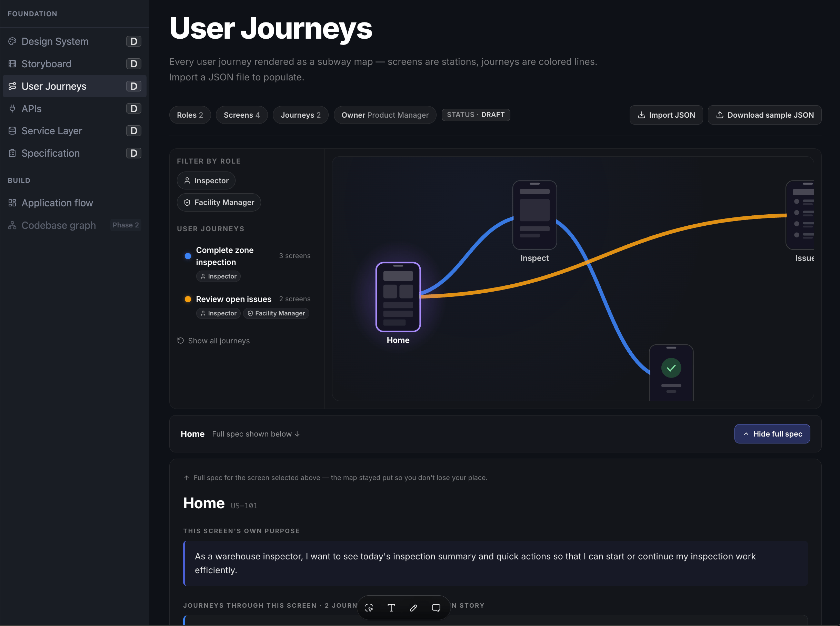The height and width of the screenshot is (626, 840).
Task: Click the reset icon beside Show all journeys
Action: (x=181, y=340)
